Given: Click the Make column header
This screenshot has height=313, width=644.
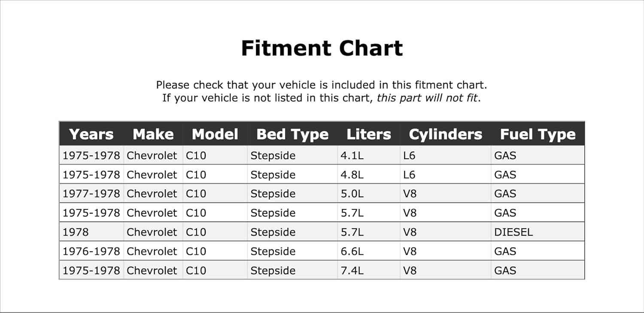Looking at the screenshot, I should click(153, 134).
